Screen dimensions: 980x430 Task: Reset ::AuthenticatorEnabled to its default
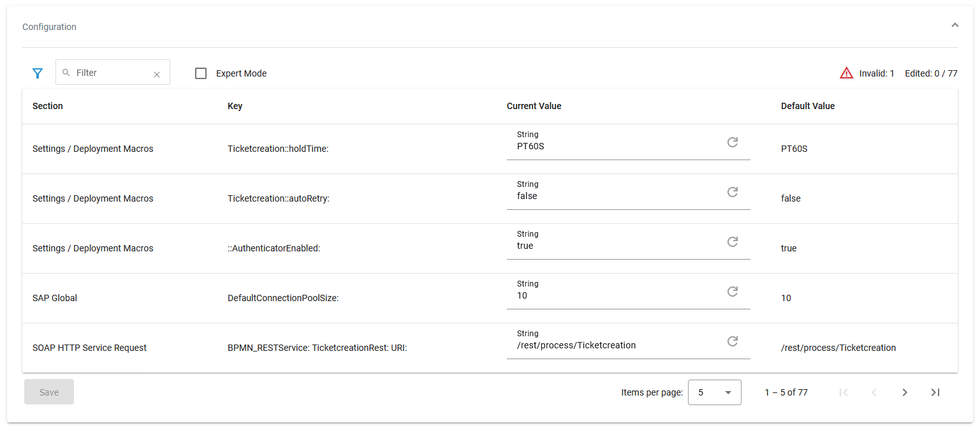point(732,242)
